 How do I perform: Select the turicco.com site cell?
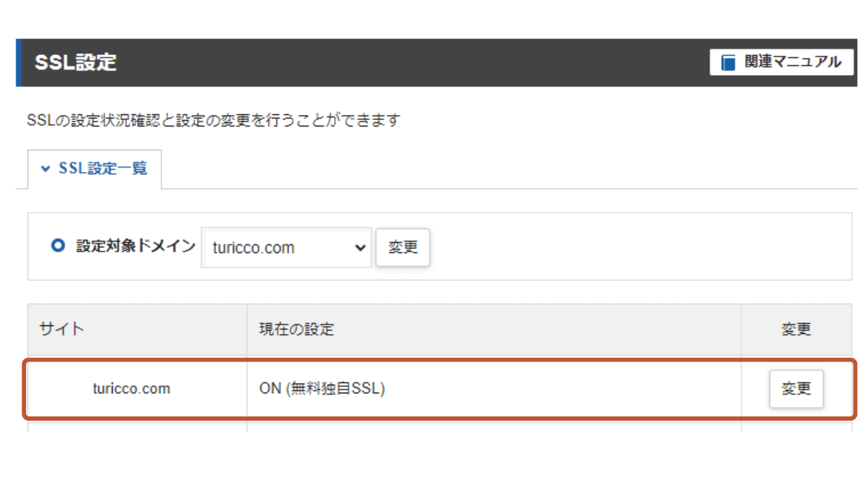pyautogui.click(x=137, y=388)
